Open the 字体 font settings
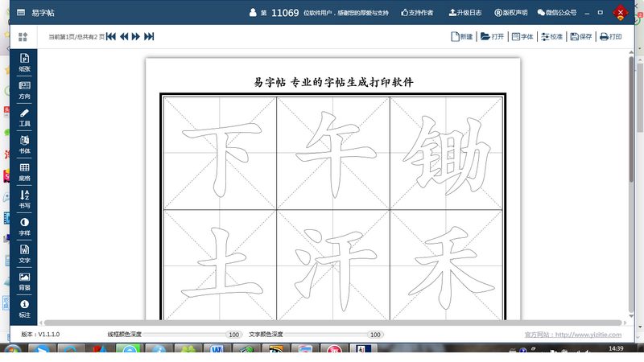 522,36
